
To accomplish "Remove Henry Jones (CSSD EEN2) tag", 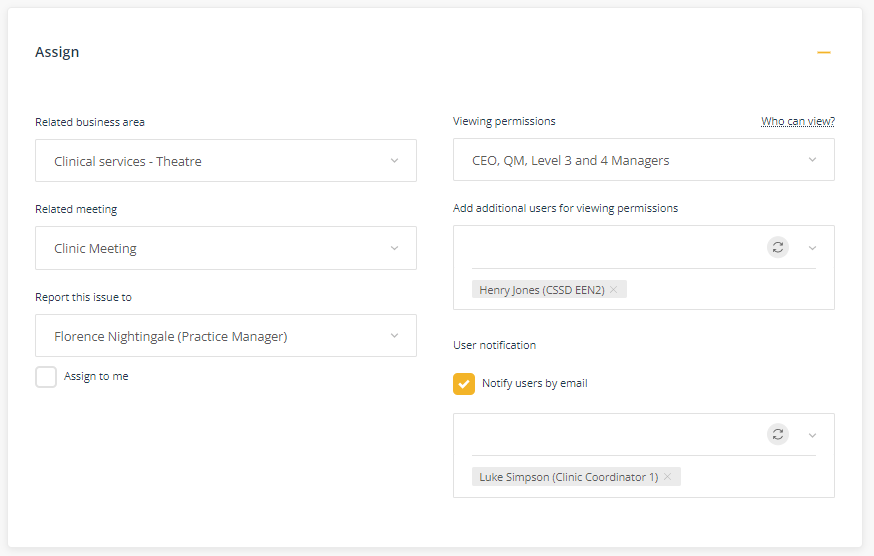I will tap(614, 289).
